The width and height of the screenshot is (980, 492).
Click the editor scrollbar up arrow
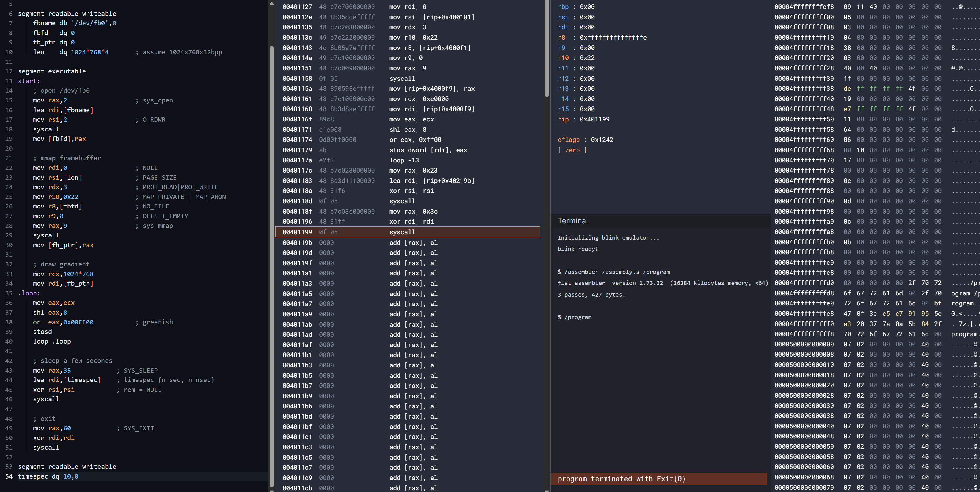coord(272,3)
